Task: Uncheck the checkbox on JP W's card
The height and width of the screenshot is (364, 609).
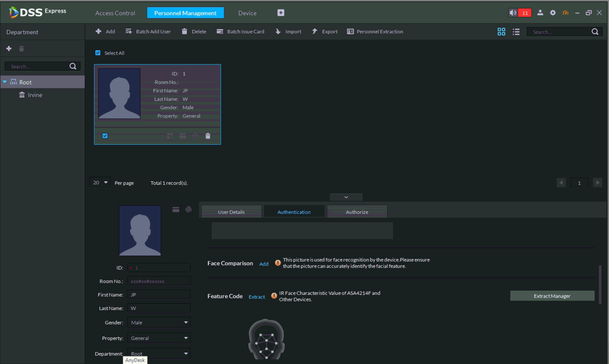Action: [105, 136]
